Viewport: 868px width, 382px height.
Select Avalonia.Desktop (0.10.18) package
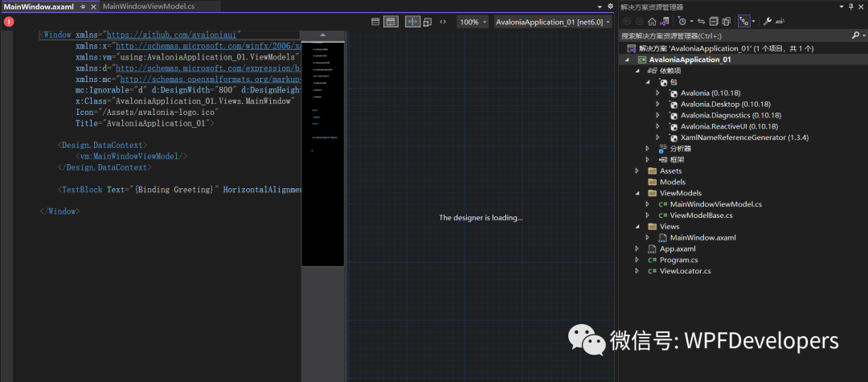725,104
